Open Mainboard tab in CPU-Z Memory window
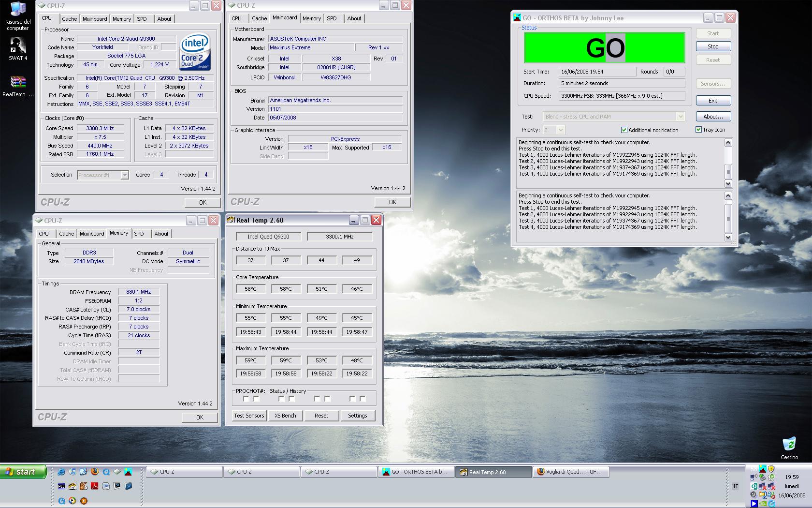The image size is (812, 508). [x=92, y=234]
